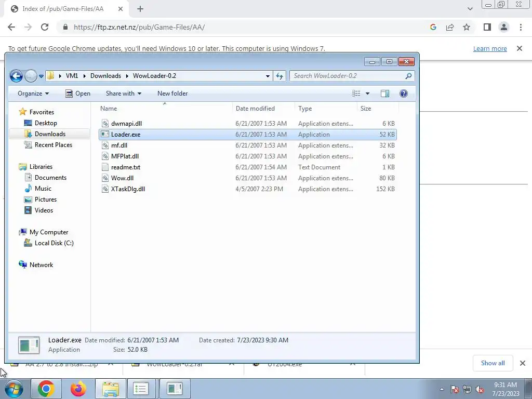Show hidden system tray icons
The image size is (532, 399).
click(442, 389)
